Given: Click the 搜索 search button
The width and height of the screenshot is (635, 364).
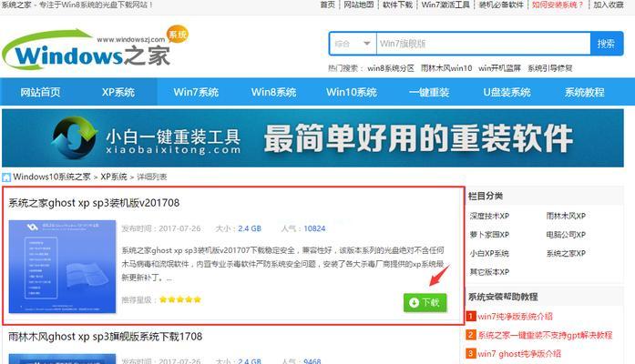Looking at the screenshot, I should (606, 44).
